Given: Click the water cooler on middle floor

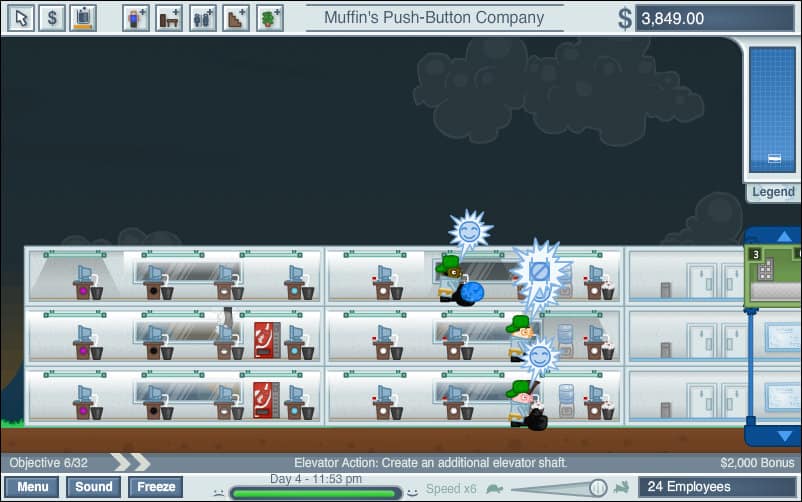Looking at the screenshot, I should point(566,341).
